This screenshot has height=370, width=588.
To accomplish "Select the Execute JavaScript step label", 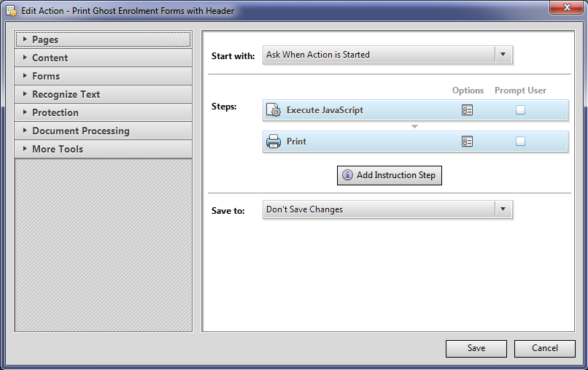I will [325, 110].
